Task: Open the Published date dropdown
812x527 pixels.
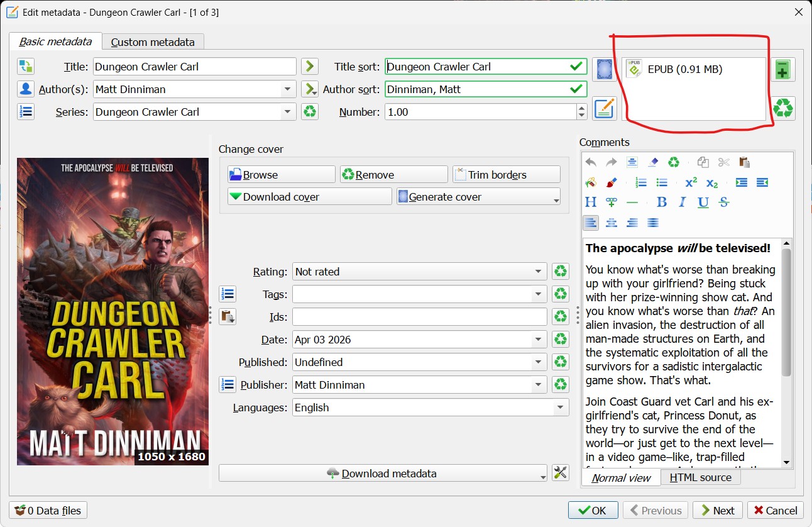Action: (x=539, y=362)
